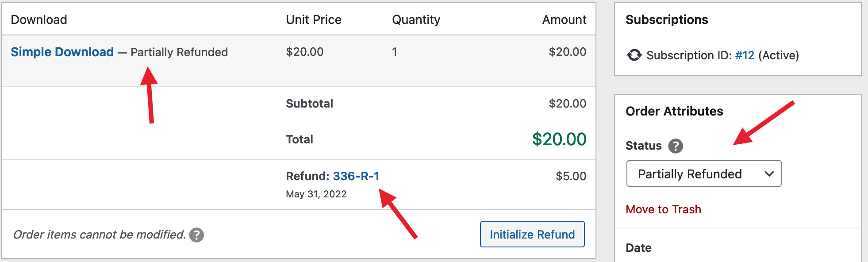Click the Date section heading
868x262 pixels.
pos(638,248)
